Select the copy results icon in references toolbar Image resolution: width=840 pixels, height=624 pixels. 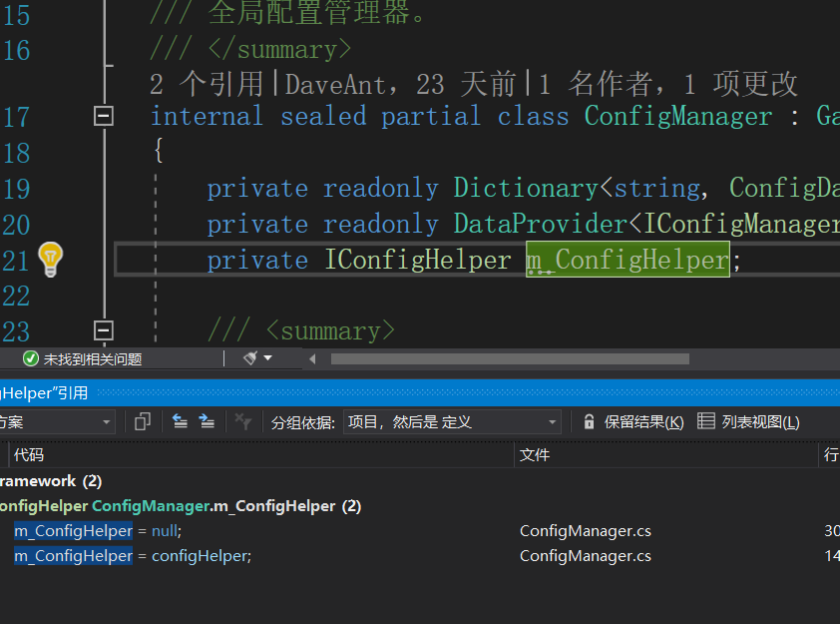pyautogui.click(x=140, y=421)
